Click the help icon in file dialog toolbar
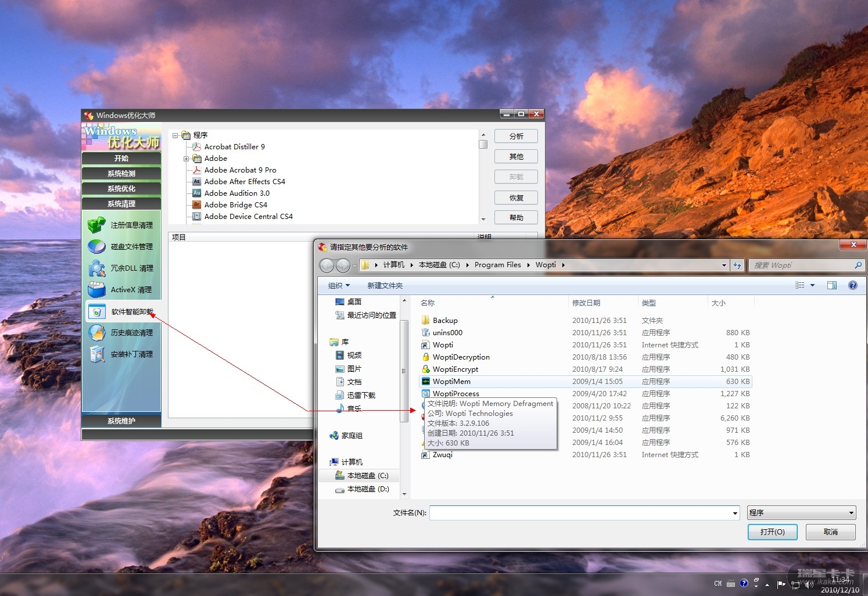Viewport: 868px width, 596px height. 852,285
